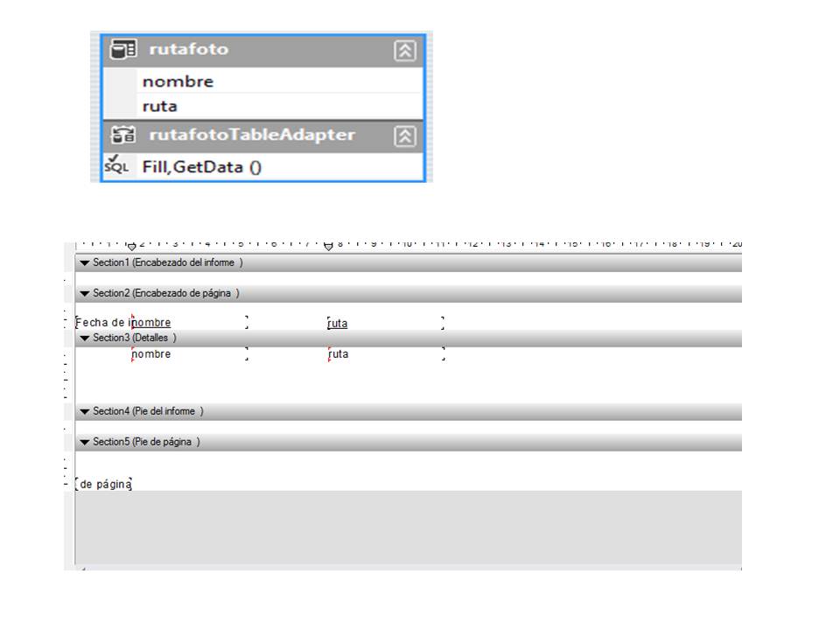Screen dimensions: 840x630
Task: Collapse the rutafoto table header
Action: pos(405,51)
